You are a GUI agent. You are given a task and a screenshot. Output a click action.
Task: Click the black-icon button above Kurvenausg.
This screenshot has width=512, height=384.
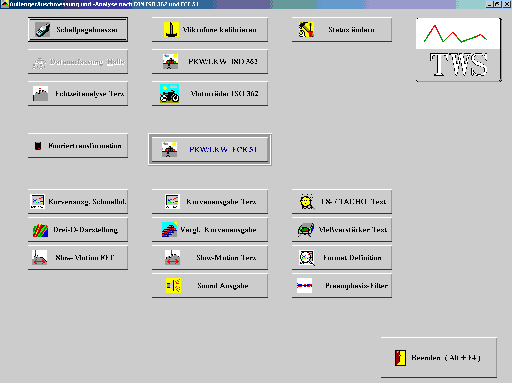point(78,146)
